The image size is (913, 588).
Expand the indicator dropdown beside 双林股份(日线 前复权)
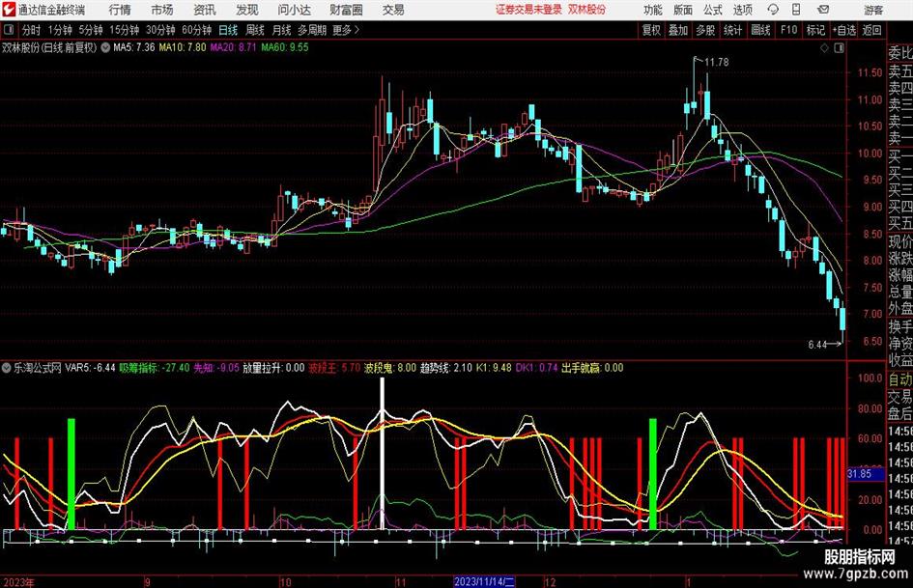click(105, 47)
